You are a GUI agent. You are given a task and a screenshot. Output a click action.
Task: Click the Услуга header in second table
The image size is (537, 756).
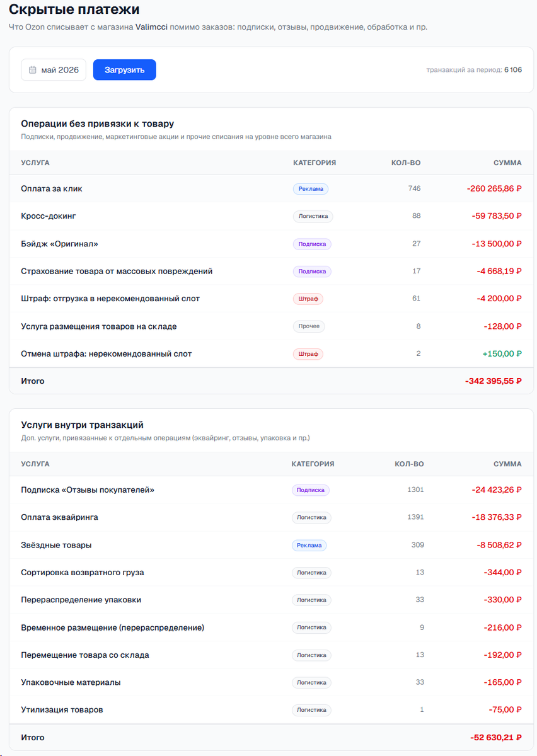(35, 464)
